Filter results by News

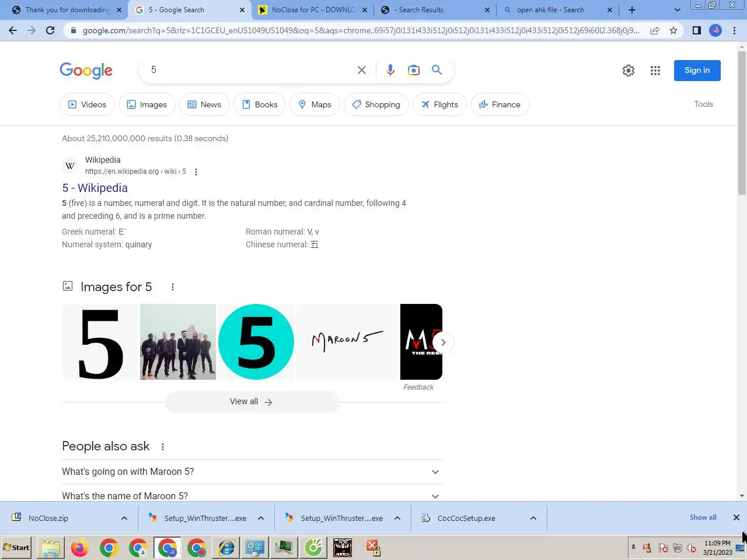point(204,104)
